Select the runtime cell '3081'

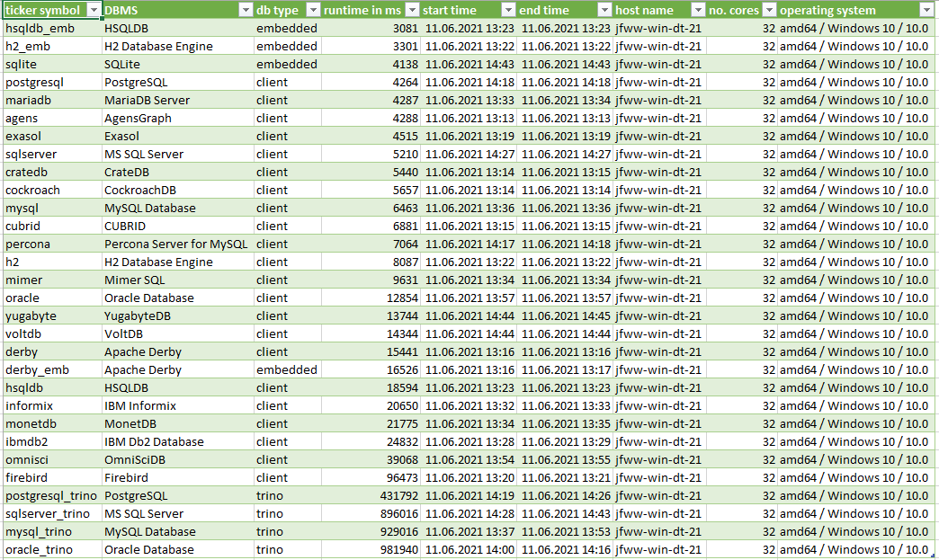pyautogui.click(x=371, y=28)
